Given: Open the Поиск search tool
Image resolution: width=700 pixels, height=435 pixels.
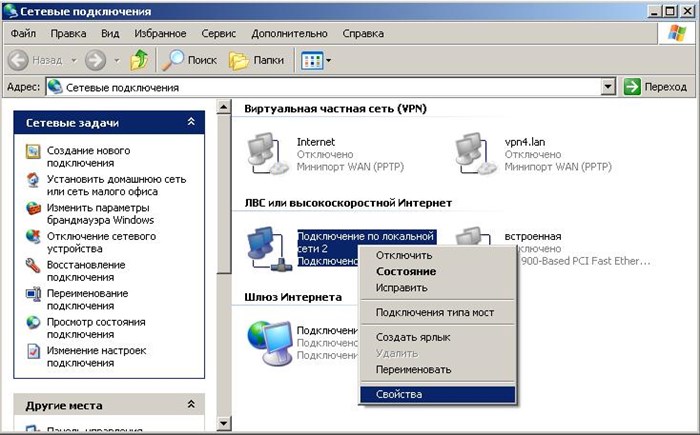Looking at the screenshot, I should coord(189,60).
